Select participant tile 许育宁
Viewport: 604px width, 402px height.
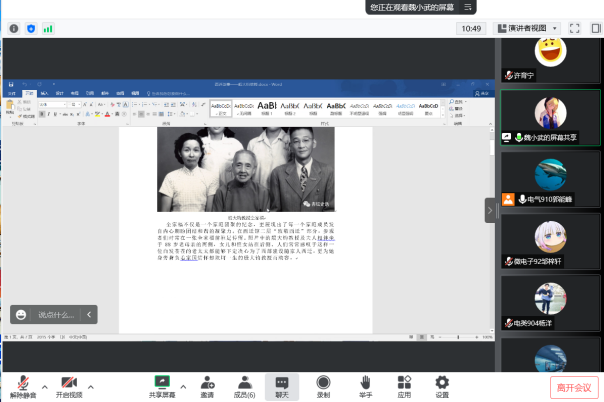tap(550, 60)
